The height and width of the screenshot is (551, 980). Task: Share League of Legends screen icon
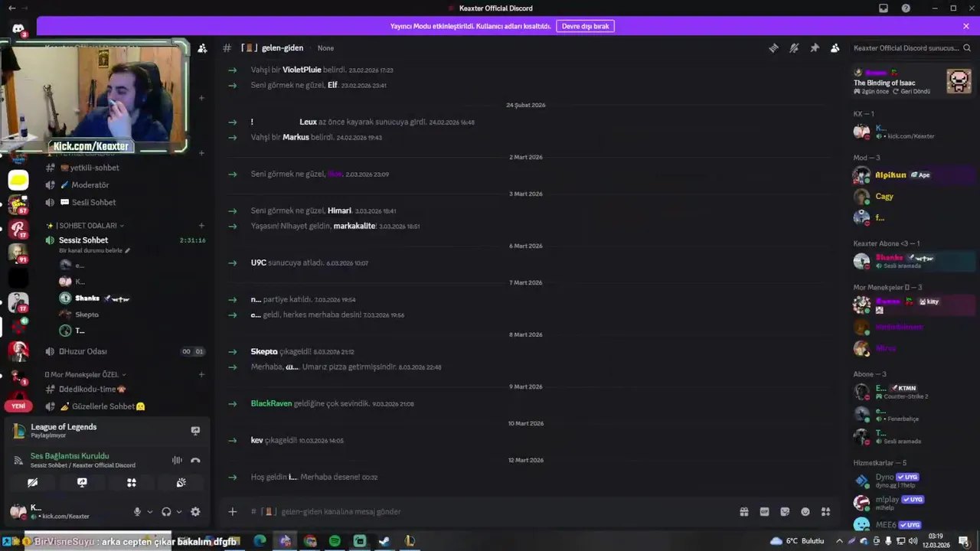click(x=195, y=431)
